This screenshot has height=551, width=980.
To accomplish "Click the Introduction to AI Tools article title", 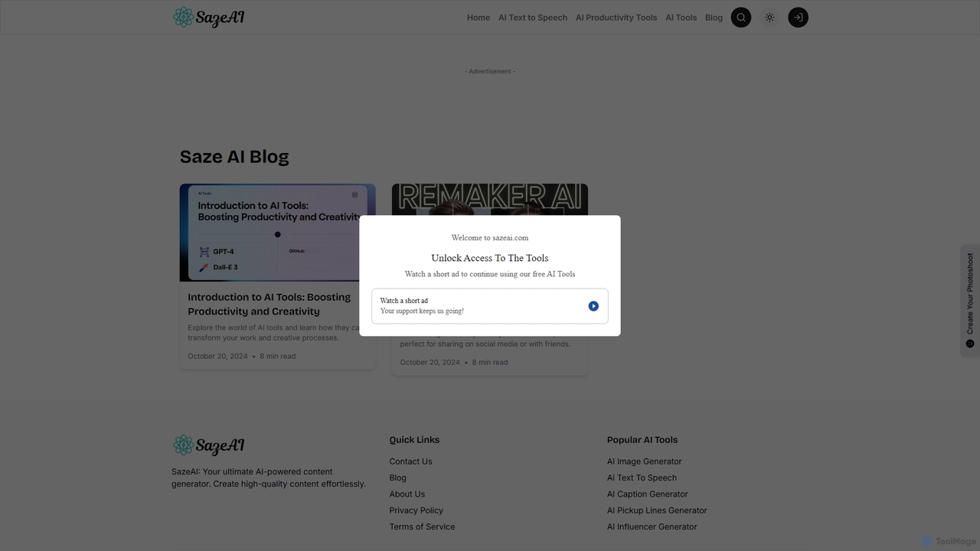I will pyautogui.click(x=269, y=304).
